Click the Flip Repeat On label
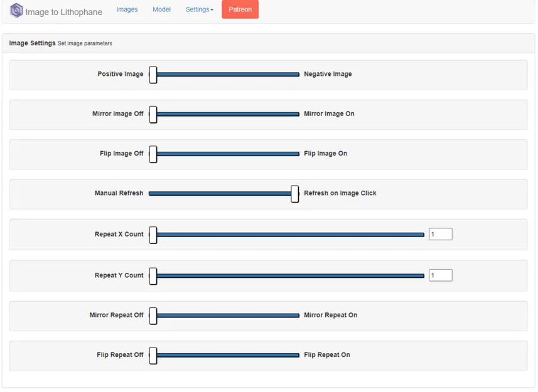The width and height of the screenshot is (538, 392). point(327,355)
